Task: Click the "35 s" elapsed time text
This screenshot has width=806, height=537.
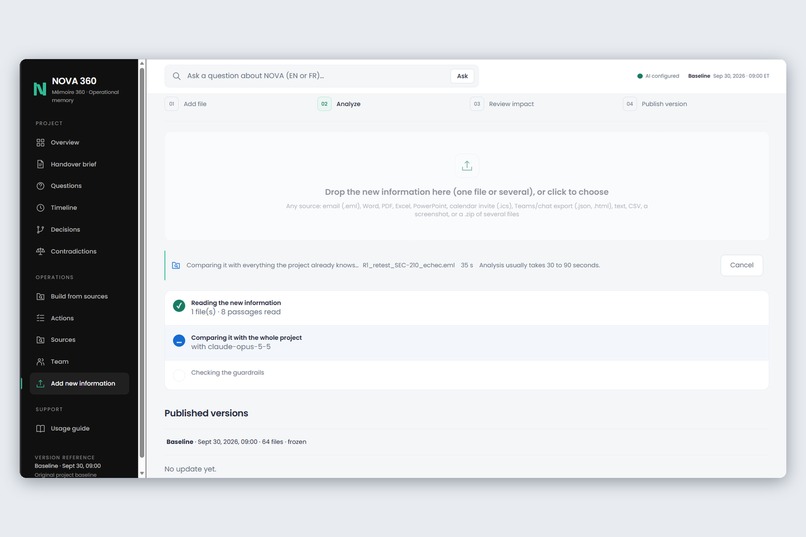Action: 467,265
